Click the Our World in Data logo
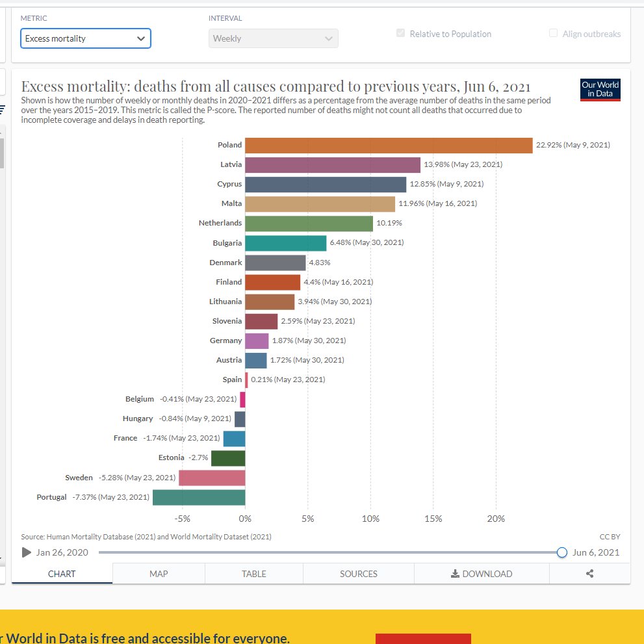 click(600, 90)
